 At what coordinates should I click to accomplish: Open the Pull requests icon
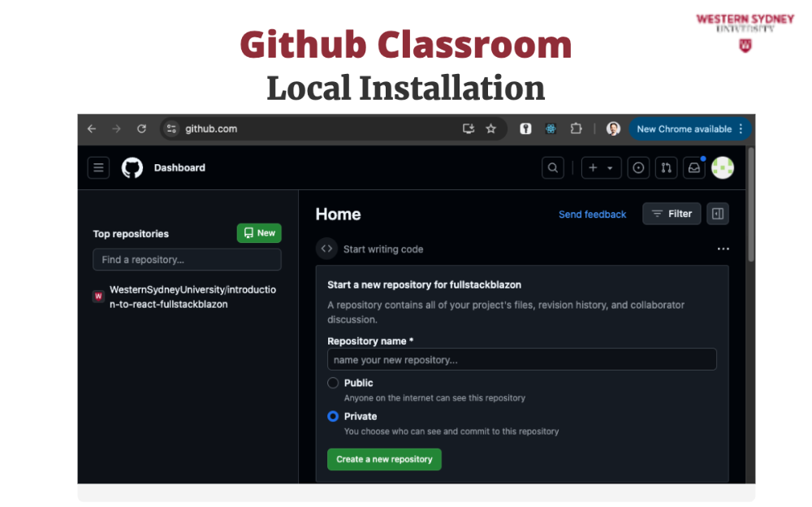click(666, 168)
